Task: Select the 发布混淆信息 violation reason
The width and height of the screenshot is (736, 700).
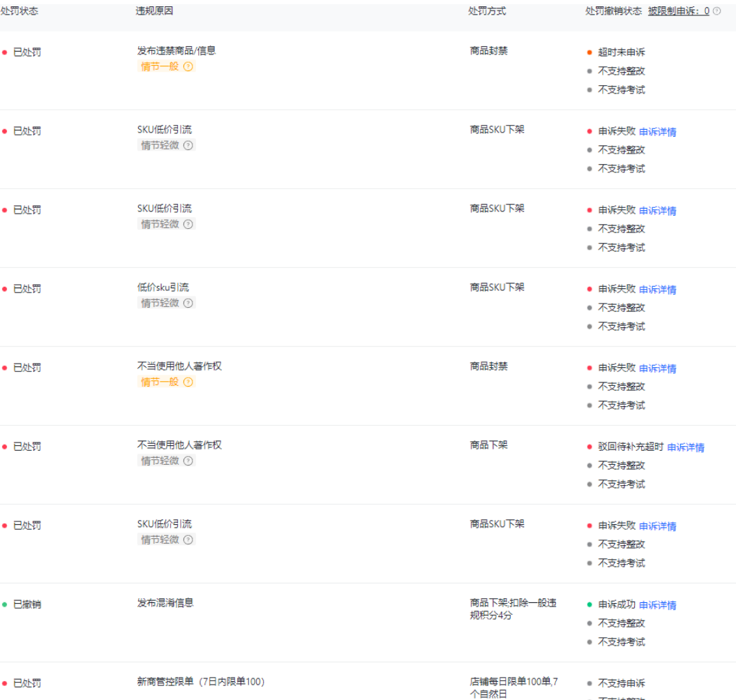Action: pyautogui.click(x=165, y=603)
